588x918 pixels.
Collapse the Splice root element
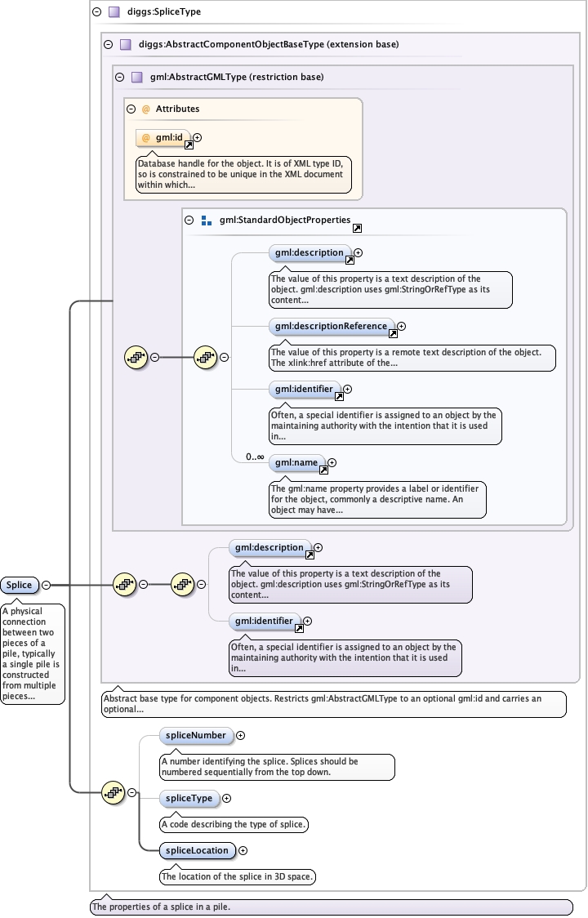coord(46,585)
